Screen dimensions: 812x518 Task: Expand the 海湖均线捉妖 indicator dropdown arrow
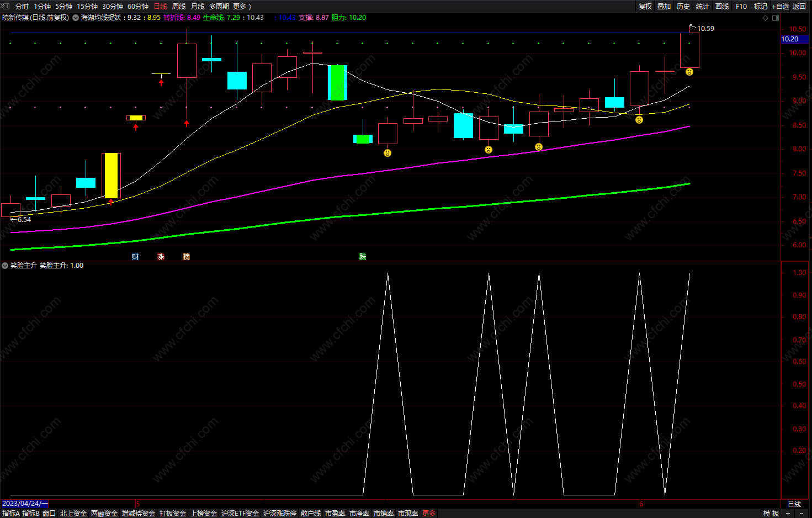[76, 18]
